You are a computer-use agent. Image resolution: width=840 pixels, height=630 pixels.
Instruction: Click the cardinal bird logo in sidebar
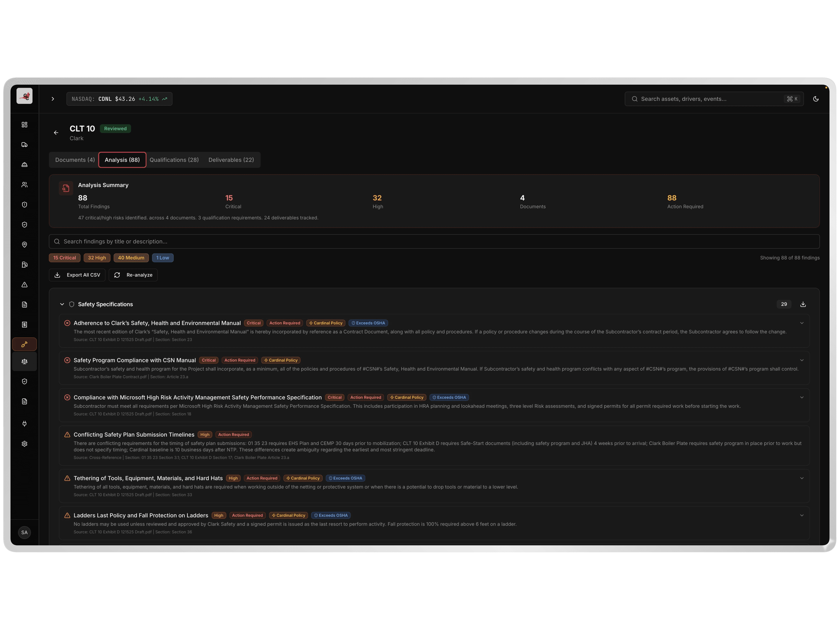pyautogui.click(x=24, y=96)
